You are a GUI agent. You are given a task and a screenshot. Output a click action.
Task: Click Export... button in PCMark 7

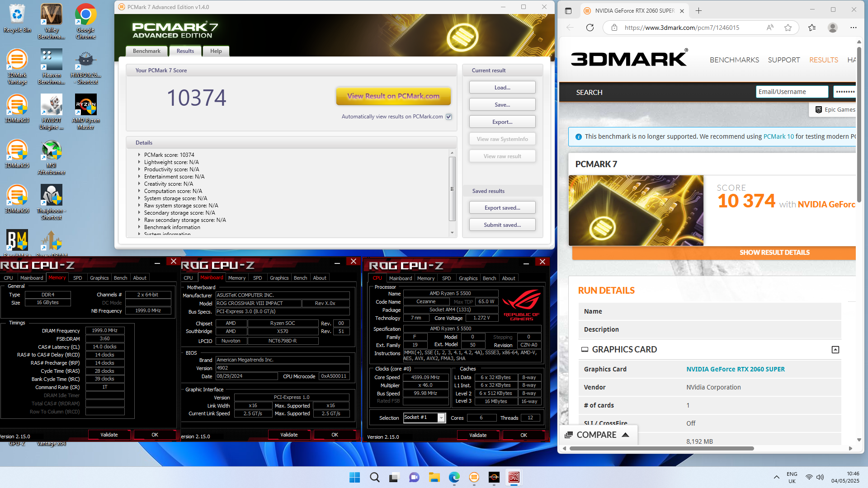(502, 122)
